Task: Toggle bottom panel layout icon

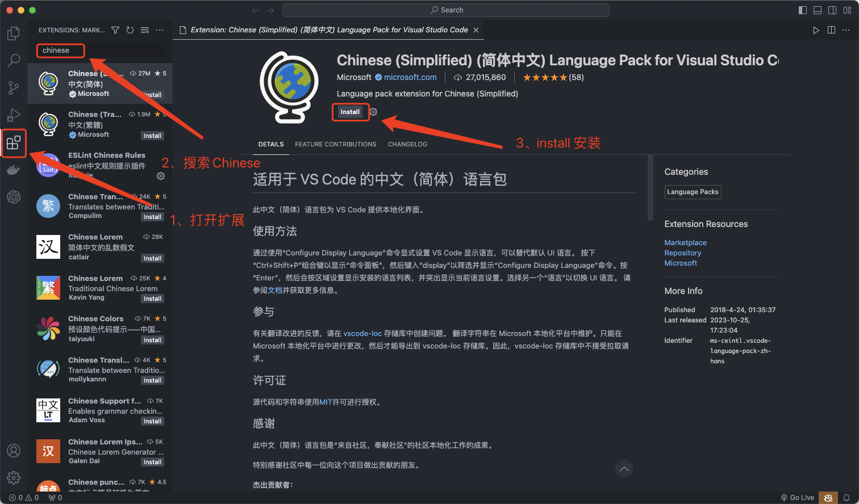Action: (x=818, y=10)
